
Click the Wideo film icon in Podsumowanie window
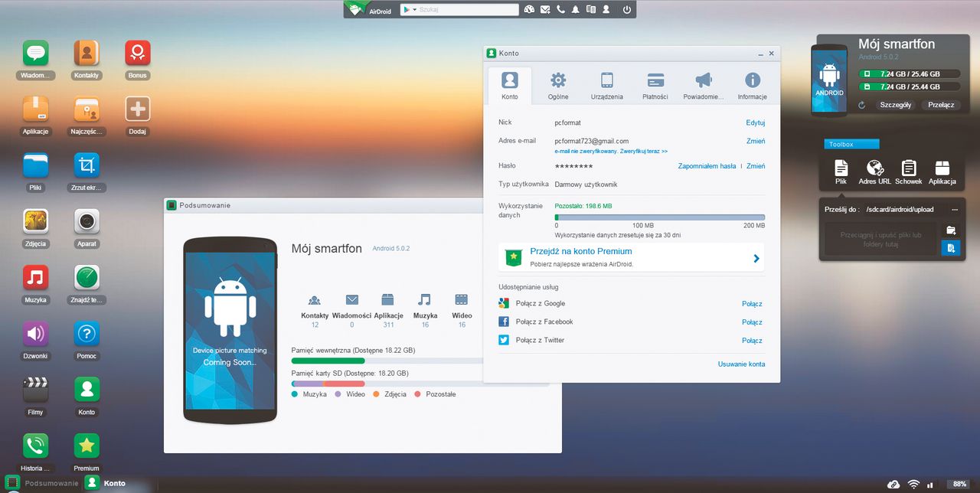point(462,300)
